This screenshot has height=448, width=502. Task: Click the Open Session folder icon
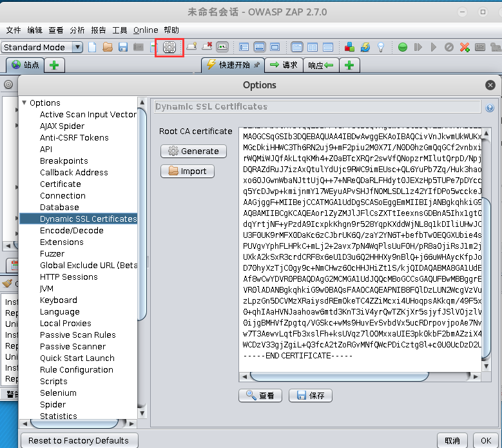tap(108, 48)
